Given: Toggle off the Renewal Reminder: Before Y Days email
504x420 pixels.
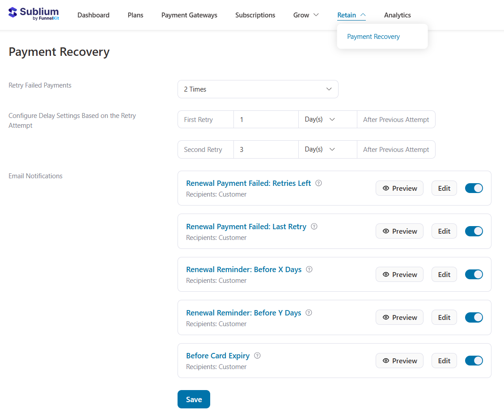Looking at the screenshot, I should pyautogui.click(x=474, y=317).
